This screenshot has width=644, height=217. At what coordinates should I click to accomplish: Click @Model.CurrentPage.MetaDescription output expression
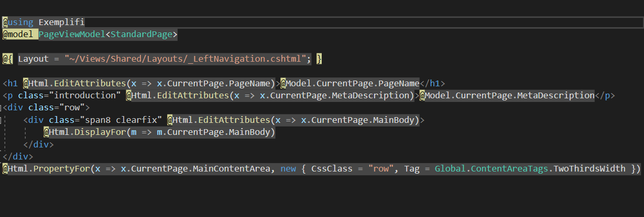[506, 96]
